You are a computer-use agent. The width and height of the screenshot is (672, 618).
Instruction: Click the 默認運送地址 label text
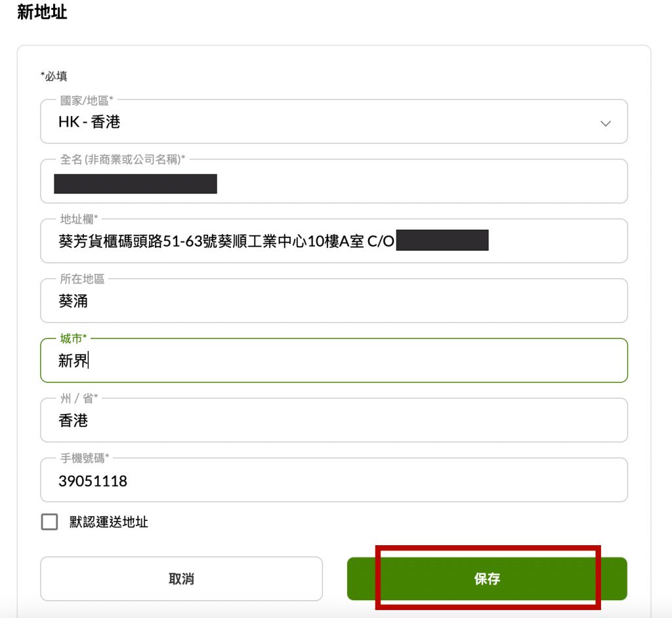[109, 522]
